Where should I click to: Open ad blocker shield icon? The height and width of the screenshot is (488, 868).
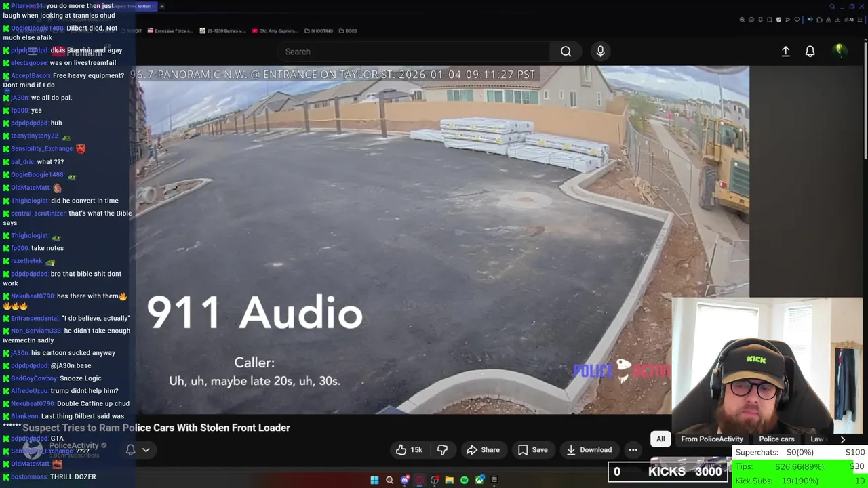point(778,20)
